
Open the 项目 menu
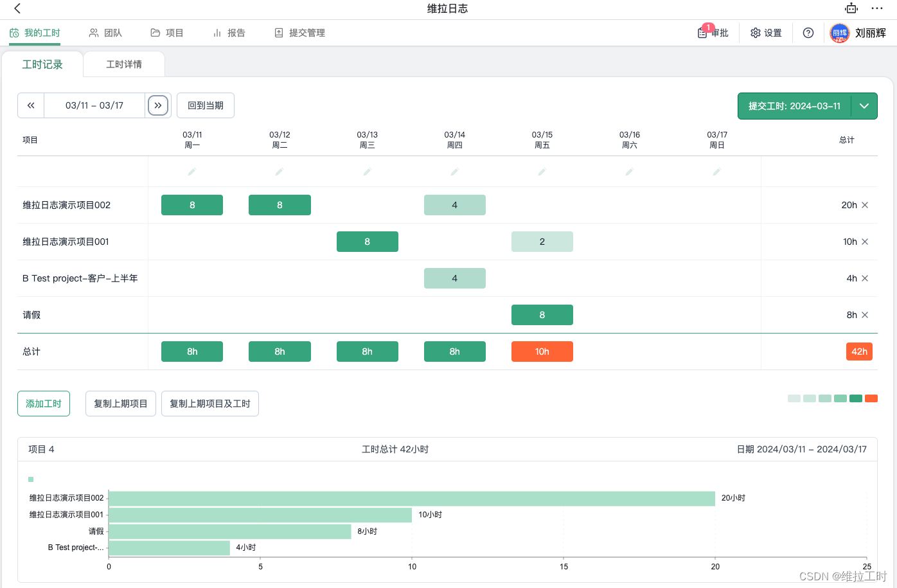[x=167, y=33]
